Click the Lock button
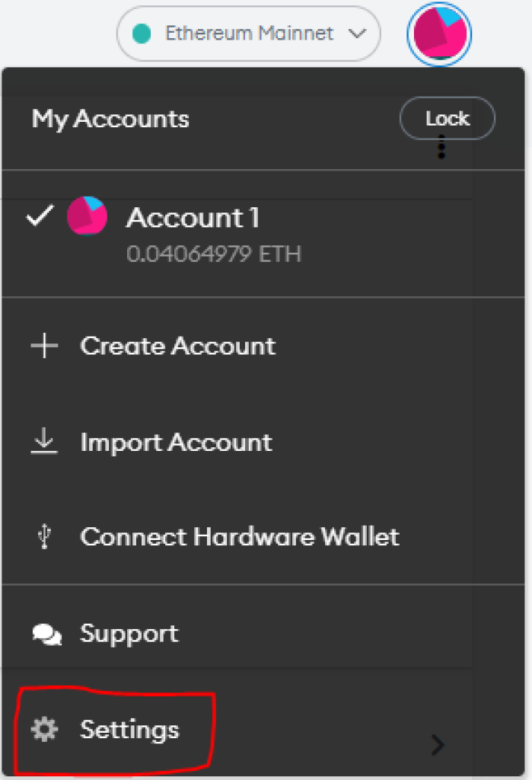The height and width of the screenshot is (780, 532). tap(448, 118)
